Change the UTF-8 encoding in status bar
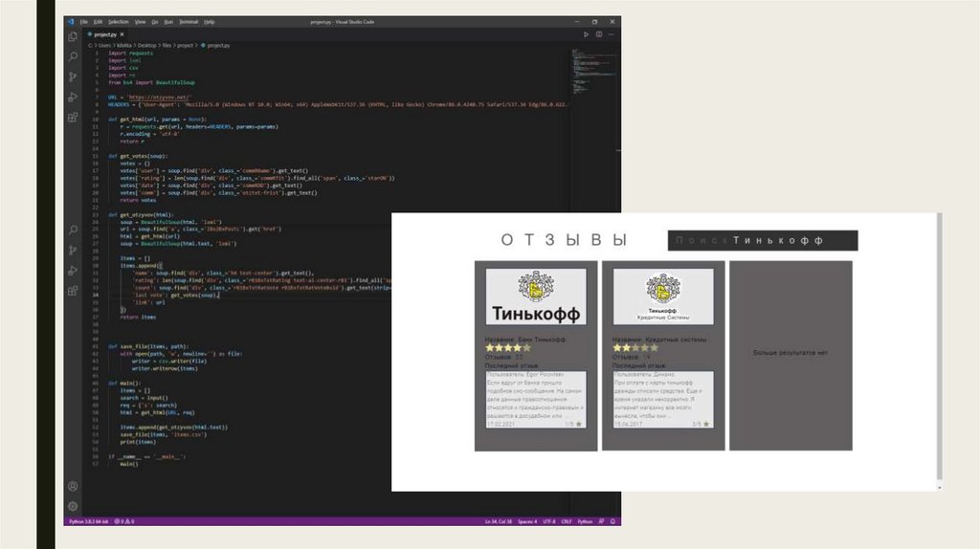Viewport: 980px width, 549px height. [549, 521]
